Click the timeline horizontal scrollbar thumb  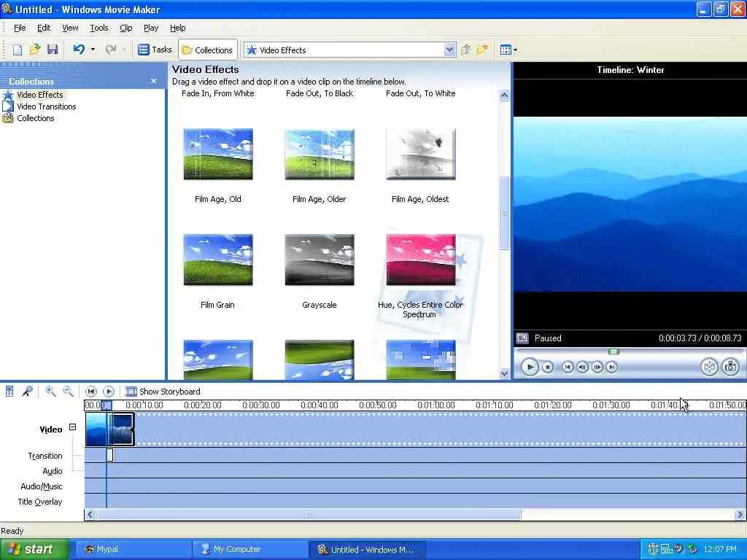coord(309,515)
